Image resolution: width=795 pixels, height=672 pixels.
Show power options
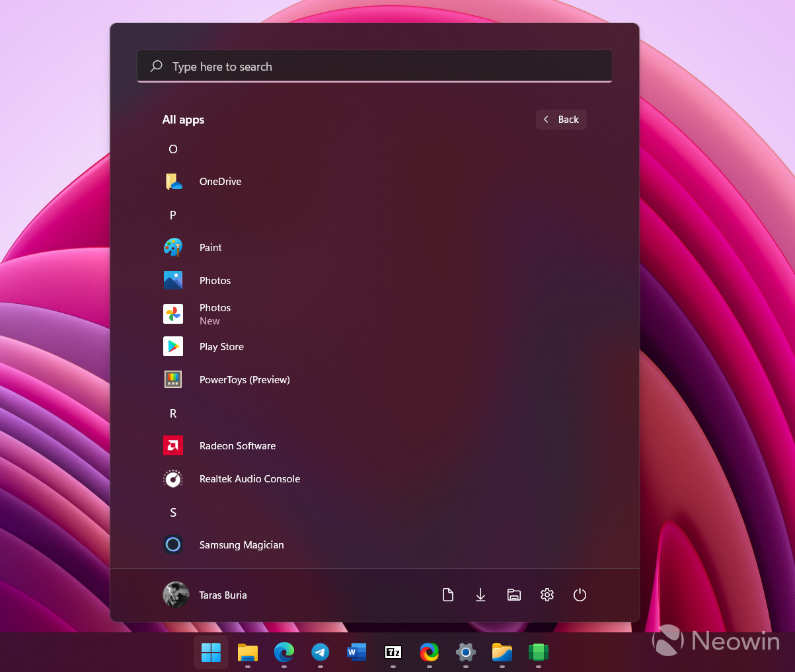coord(580,595)
